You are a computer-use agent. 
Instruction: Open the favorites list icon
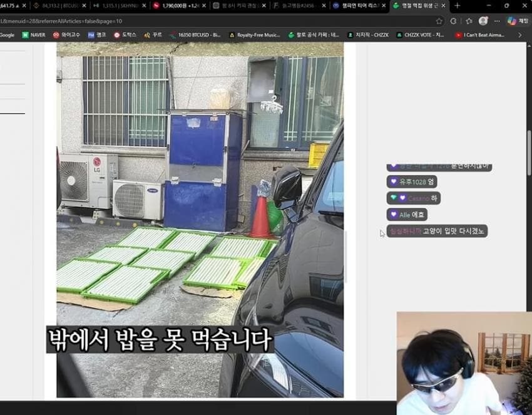[469, 21]
